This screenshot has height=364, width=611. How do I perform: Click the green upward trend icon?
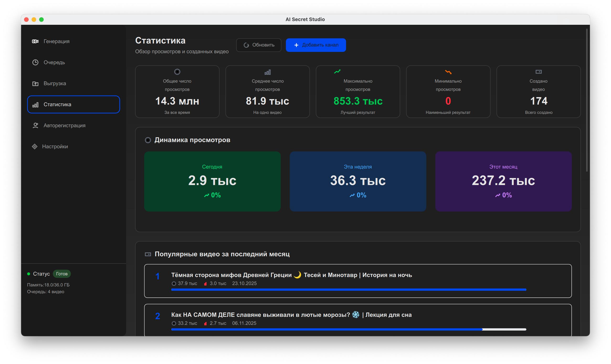tap(337, 72)
